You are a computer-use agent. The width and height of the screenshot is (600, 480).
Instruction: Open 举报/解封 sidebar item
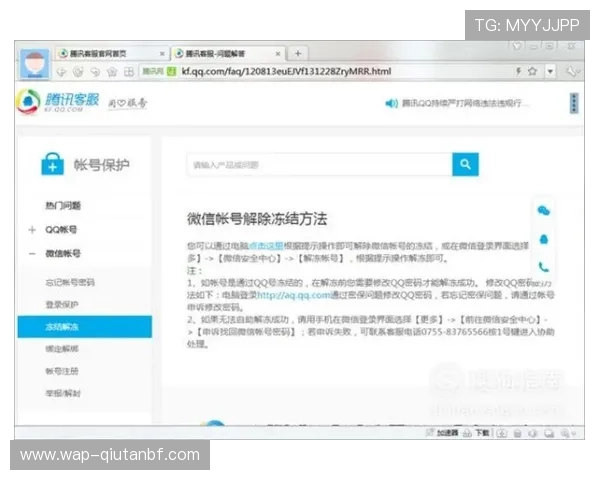point(63,393)
